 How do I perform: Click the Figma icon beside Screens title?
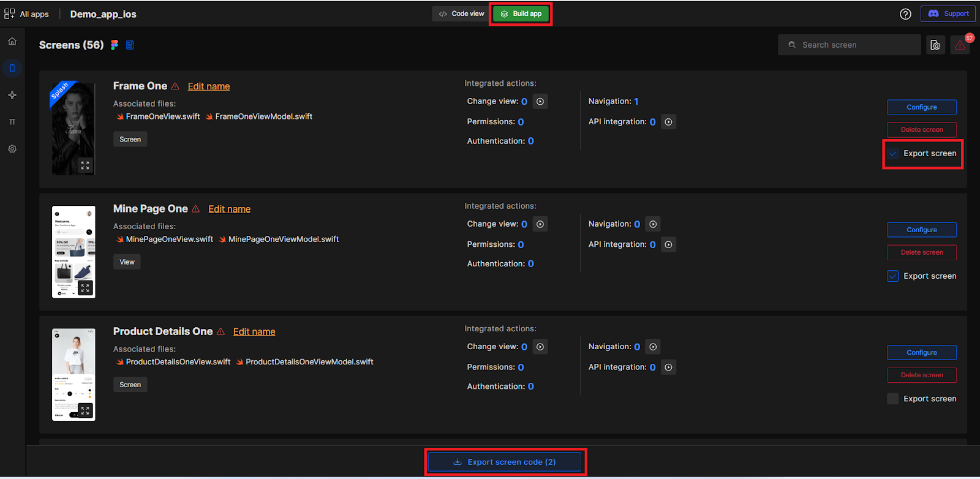pyautogui.click(x=115, y=45)
